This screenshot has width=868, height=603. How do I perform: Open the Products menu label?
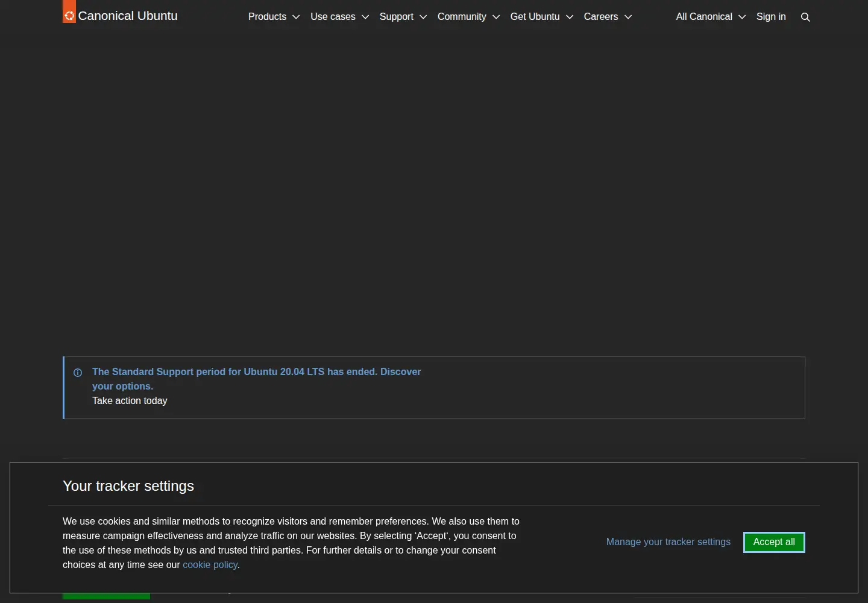[x=267, y=17]
